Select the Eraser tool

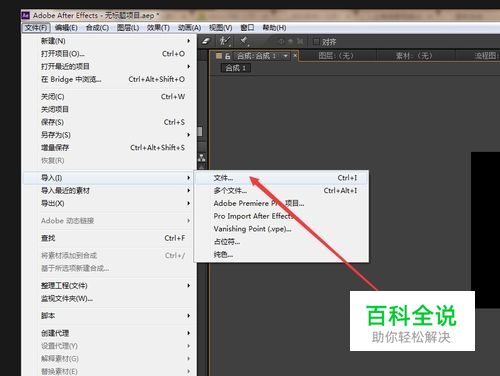(207, 41)
